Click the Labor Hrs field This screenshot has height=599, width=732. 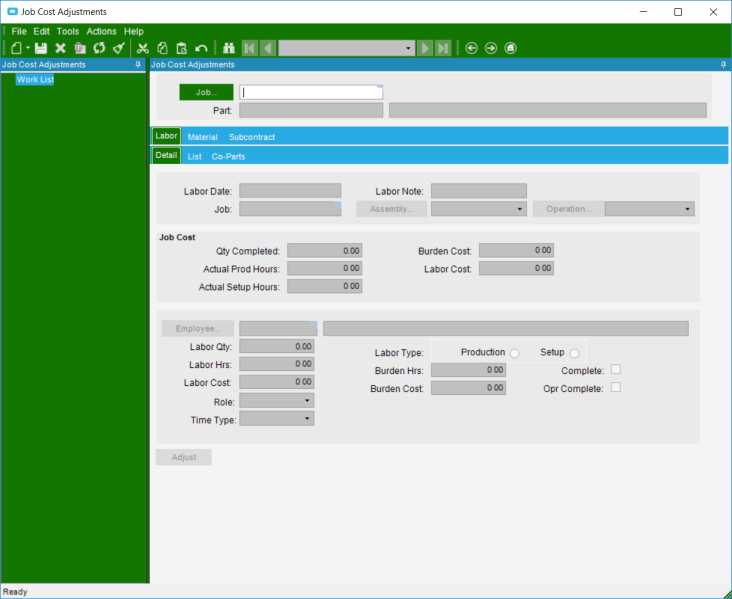pyautogui.click(x=277, y=364)
